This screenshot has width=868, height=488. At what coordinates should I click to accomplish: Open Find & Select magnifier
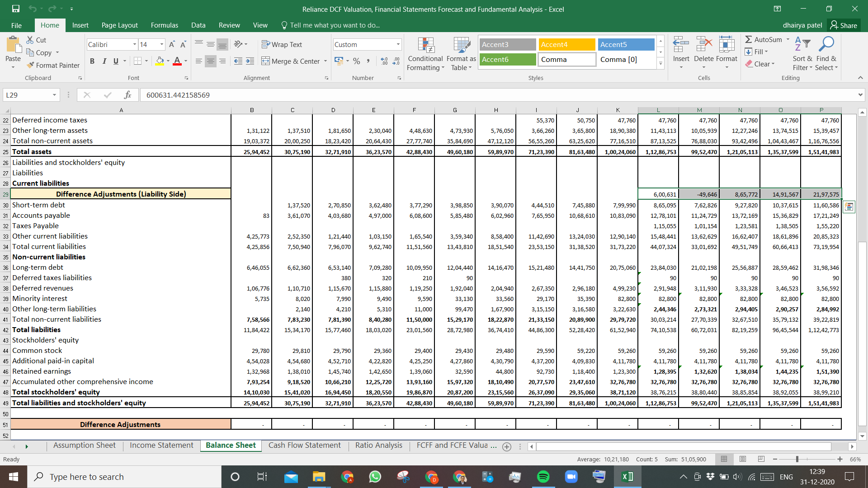(826, 44)
